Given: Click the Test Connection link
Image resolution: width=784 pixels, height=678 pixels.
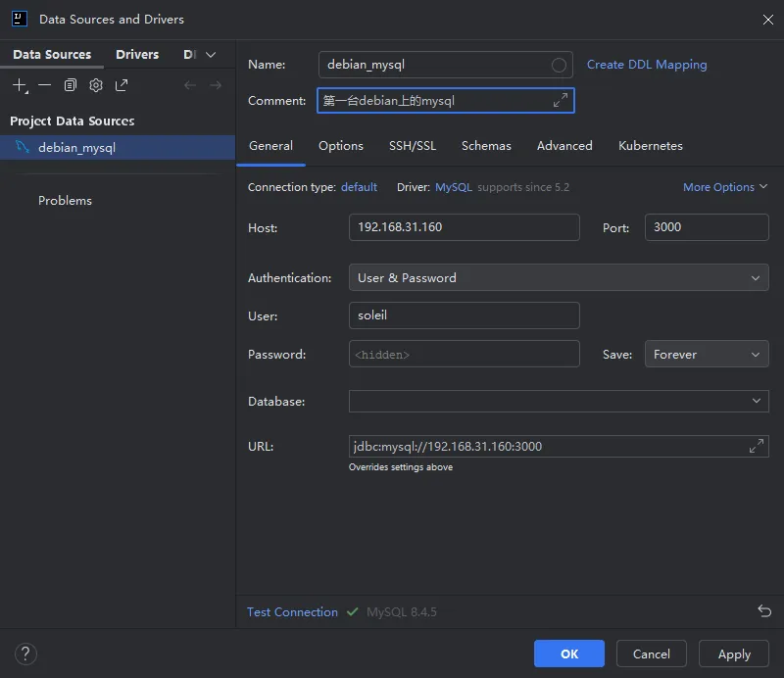Looking at the screenshot, I should coord(292,612).
